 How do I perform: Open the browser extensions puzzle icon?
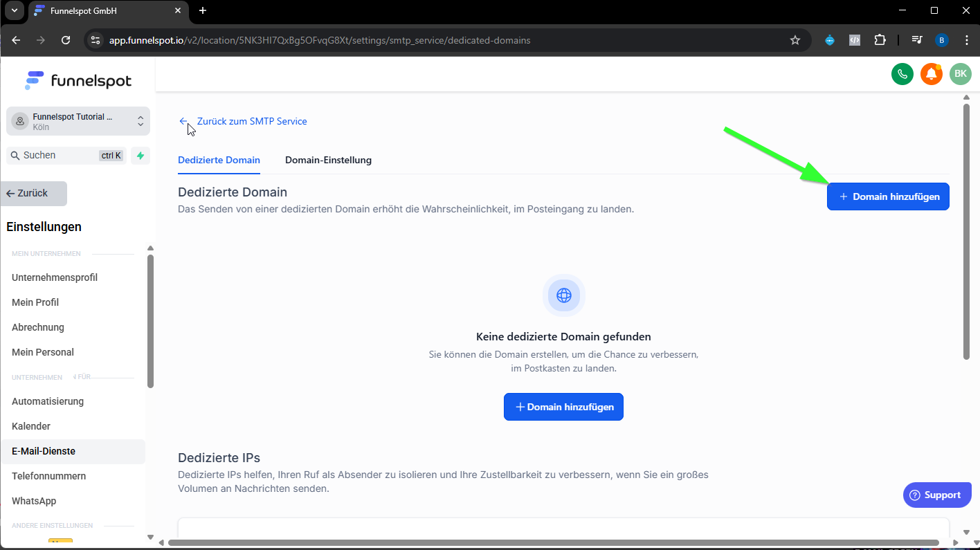[x=880, y=40]
